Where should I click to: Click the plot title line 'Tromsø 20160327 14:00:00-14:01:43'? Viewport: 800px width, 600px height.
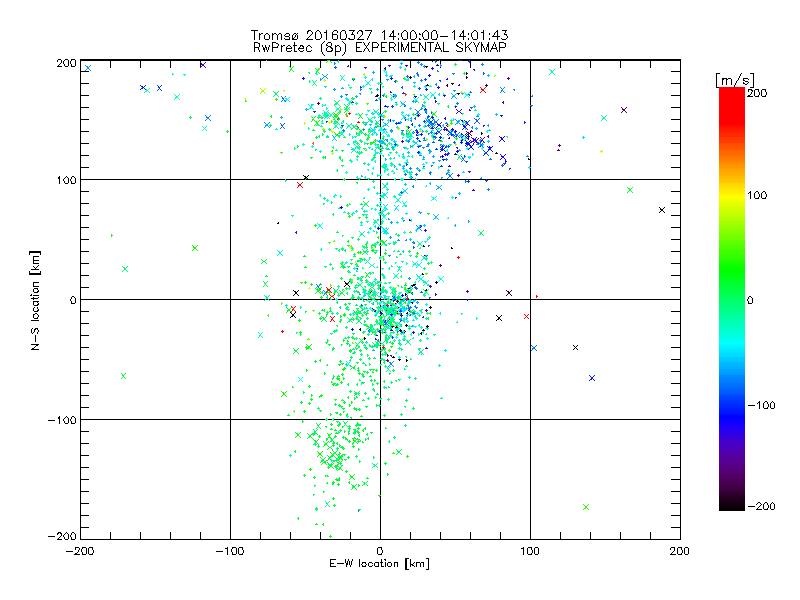pos(380,35)
